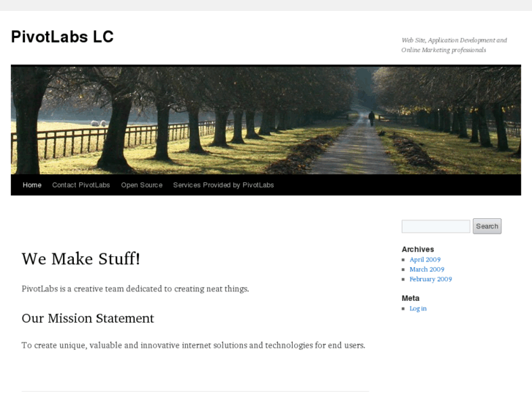Viewport: 532px width, 399px height.
Task: Click the Archives sidebar heading
Action: [x=418, y=249]
